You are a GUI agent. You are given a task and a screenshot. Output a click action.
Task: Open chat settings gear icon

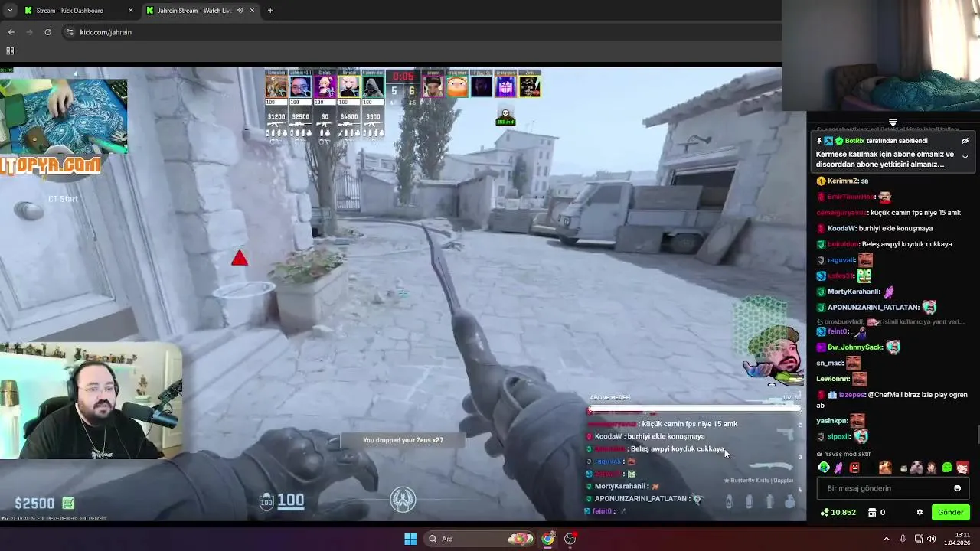920,513
